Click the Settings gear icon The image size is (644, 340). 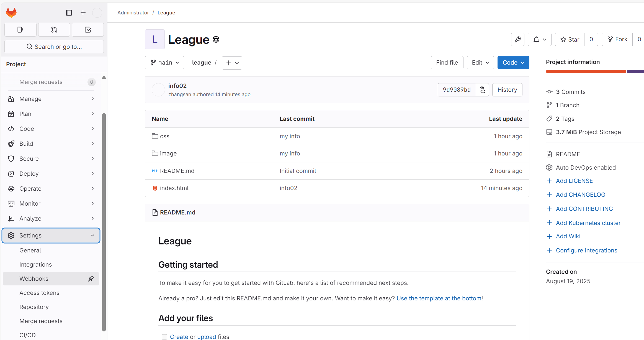(11, 236)
